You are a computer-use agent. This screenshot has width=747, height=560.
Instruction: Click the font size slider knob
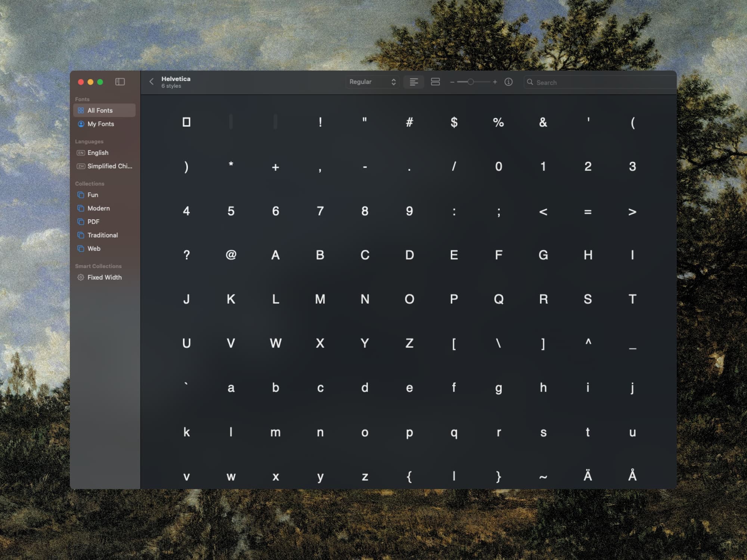coord(471,82)
